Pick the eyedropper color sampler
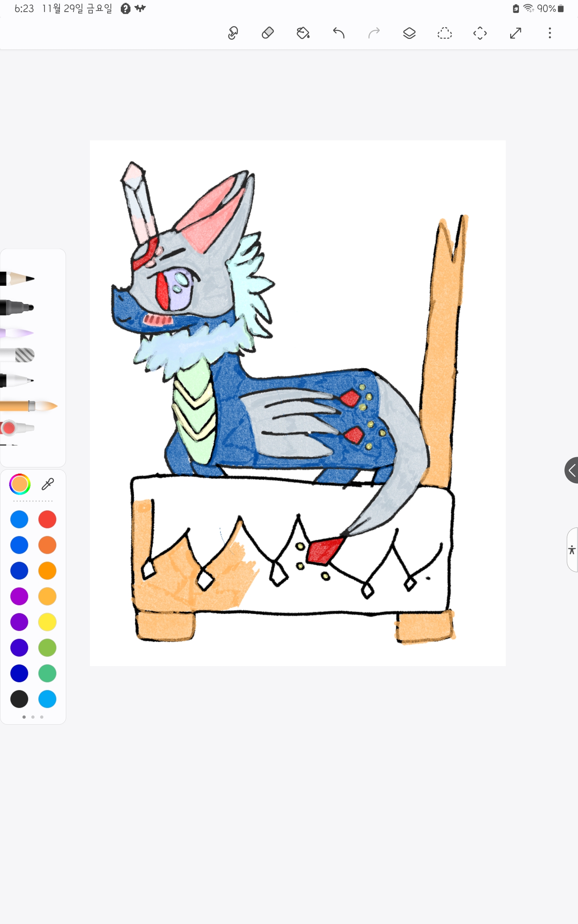Screen dimensions: 578x924 pyautogui.click(x=48, y=484)
